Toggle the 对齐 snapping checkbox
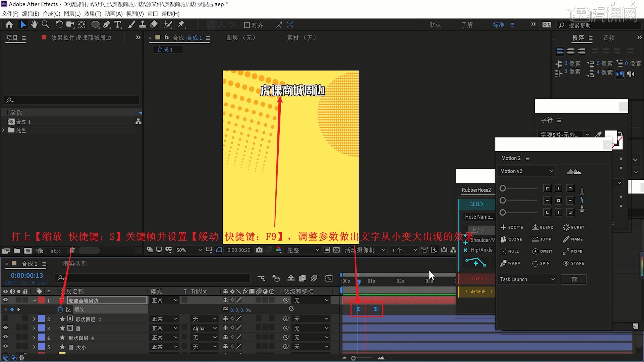Image resolution: width=644 pixels, height=362 pixels. click(247, 25)
